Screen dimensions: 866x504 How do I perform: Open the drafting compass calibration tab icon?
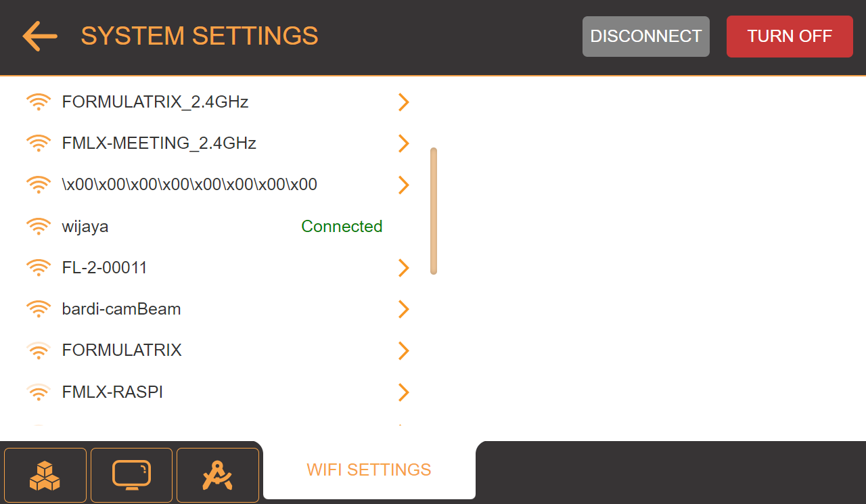point(218,475)
